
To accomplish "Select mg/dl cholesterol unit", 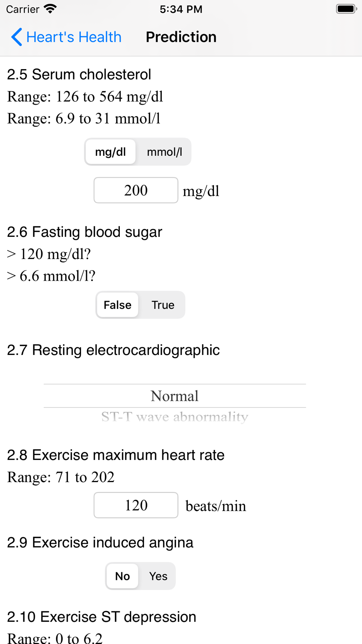I will [110, 152].
